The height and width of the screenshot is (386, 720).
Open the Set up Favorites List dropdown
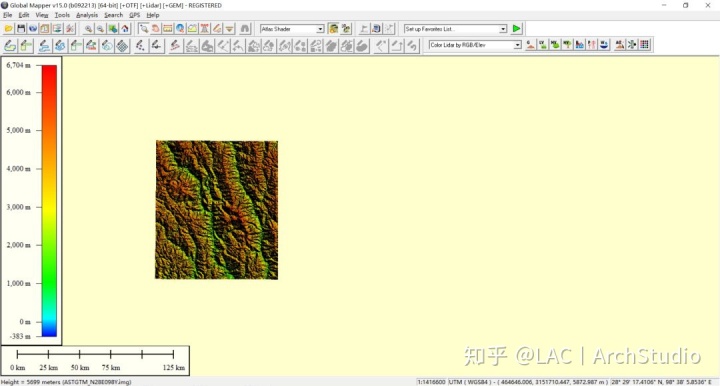tap(456, 29)
